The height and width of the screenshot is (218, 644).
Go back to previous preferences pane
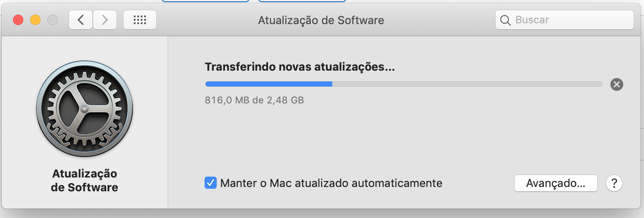[81, 20]
